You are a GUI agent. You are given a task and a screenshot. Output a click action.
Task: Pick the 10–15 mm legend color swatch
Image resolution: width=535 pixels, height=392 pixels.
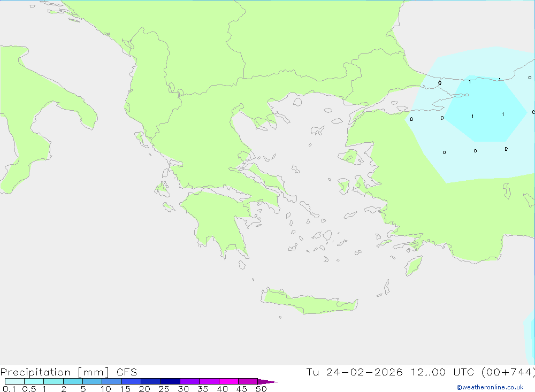112,381
